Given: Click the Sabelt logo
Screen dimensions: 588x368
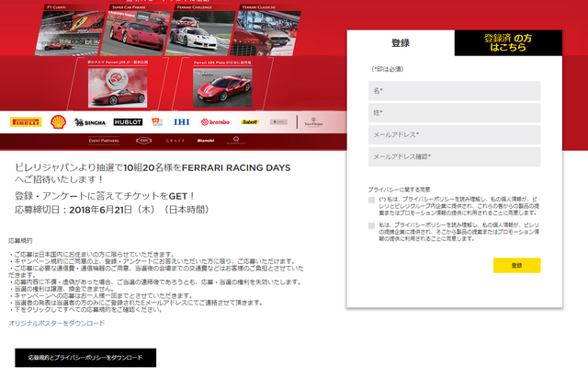Looking at the screenshot, I should 250,122.
